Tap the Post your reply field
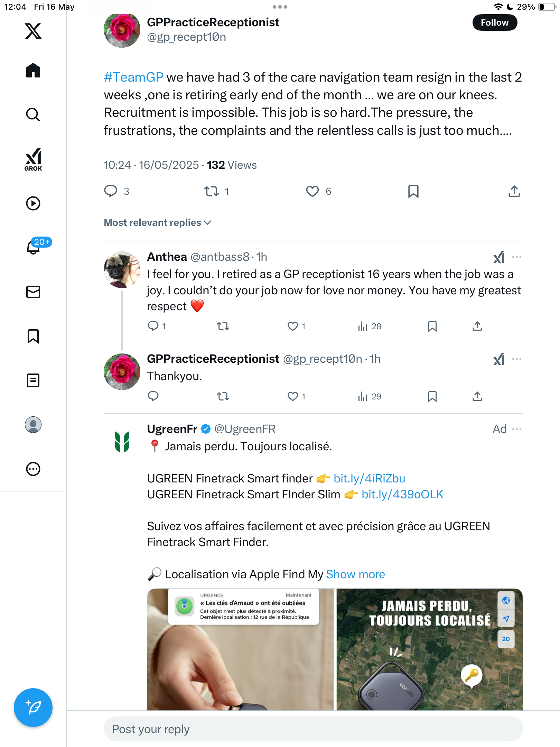Image resolution: width=560 pixels, height=747 pixels. click(x=313, y=729)
